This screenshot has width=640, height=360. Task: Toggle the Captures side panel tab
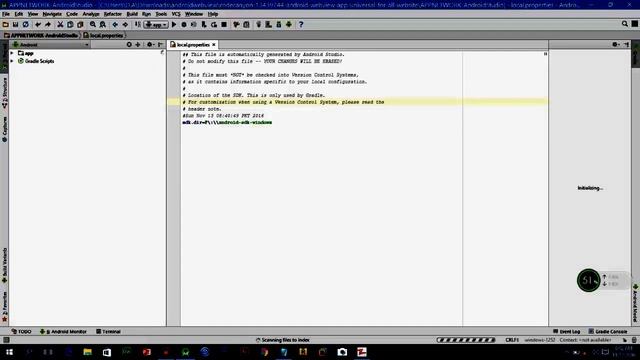[4, 129]
